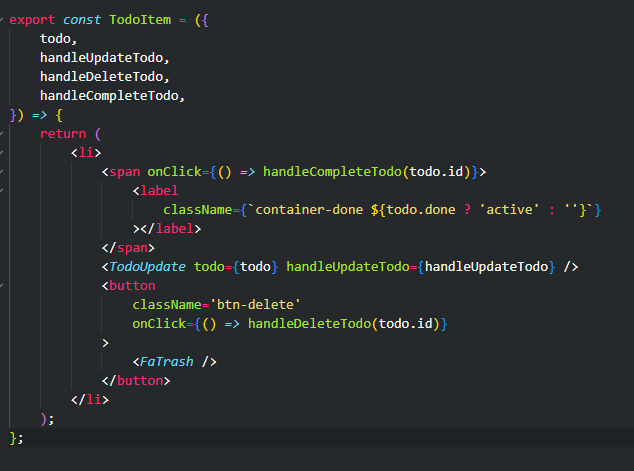This screenshot has height=471, width=634.
Task: Click the closing '</button>' tag
Action: [x=136, y=381]
